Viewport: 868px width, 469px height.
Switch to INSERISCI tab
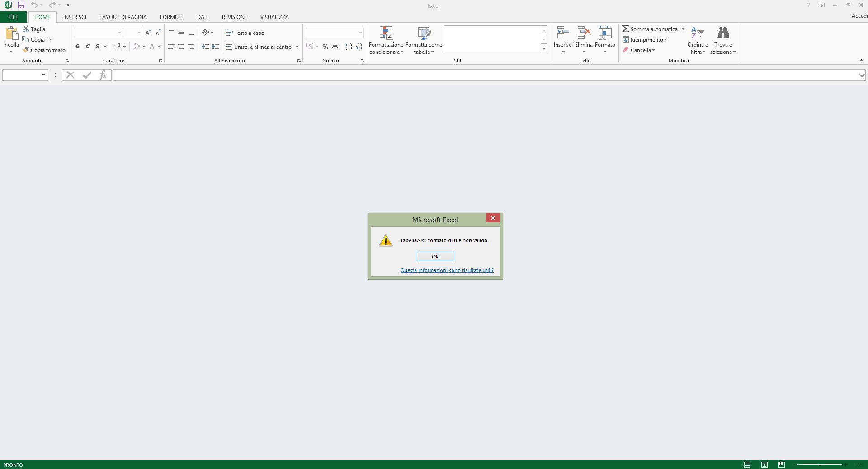coord(75,17)
